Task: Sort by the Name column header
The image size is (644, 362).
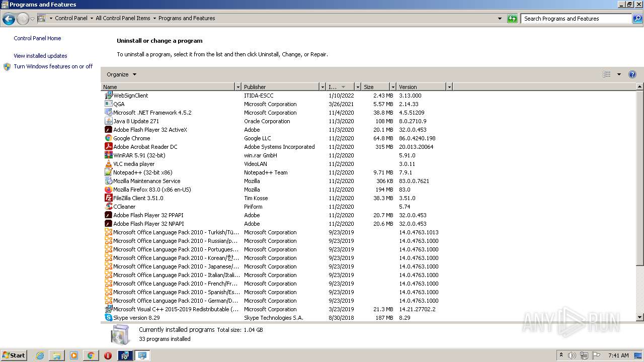Action: pos(168,87)
